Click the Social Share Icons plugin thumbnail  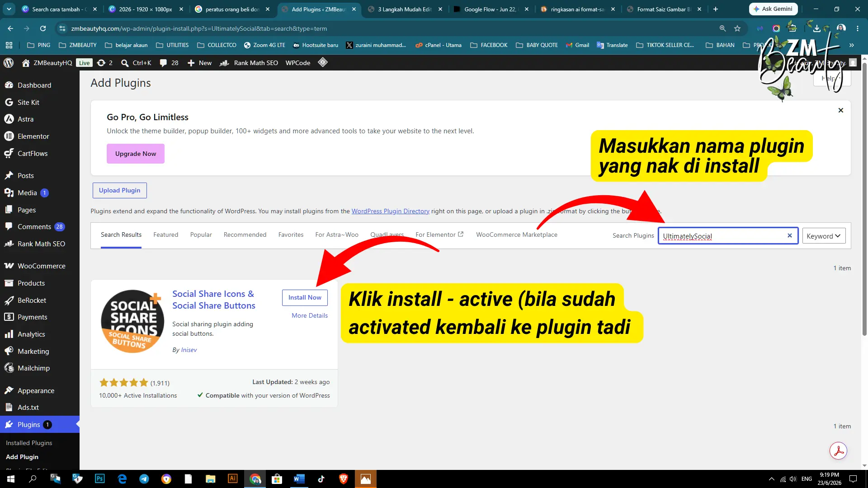(x=132, y=321)
